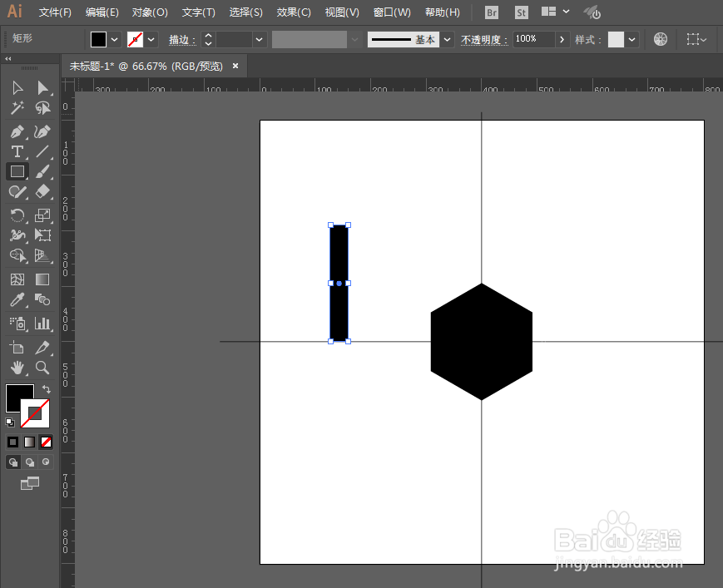Viewport: 723px width, 588px height.
Task: Adjust stroke weight stepper arrows
Action: (x=209, y=40)
